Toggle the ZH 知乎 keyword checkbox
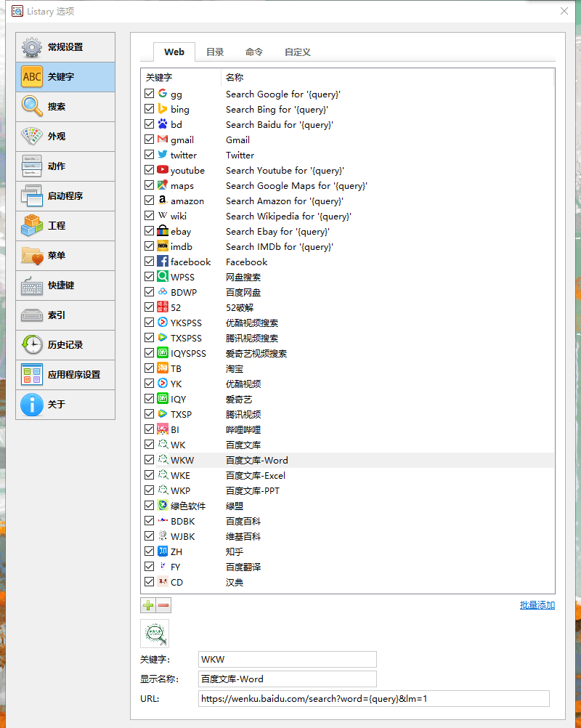 150,552
